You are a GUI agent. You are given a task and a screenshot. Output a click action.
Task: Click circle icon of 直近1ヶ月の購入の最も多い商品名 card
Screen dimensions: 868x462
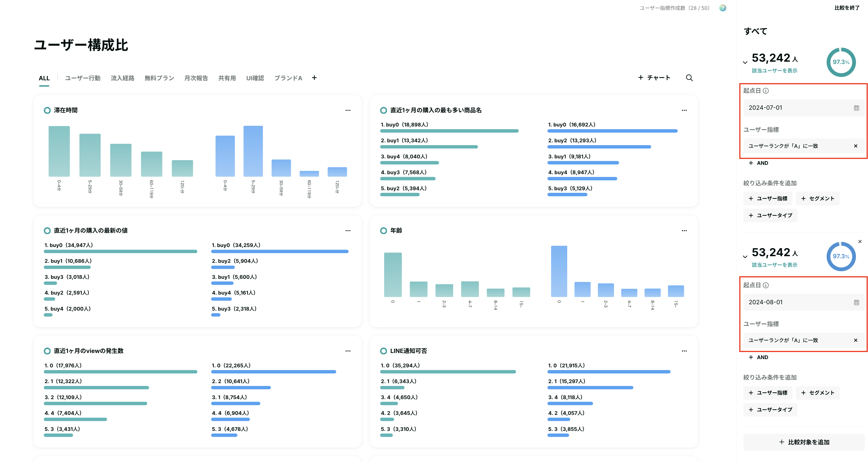pos(383,110)
